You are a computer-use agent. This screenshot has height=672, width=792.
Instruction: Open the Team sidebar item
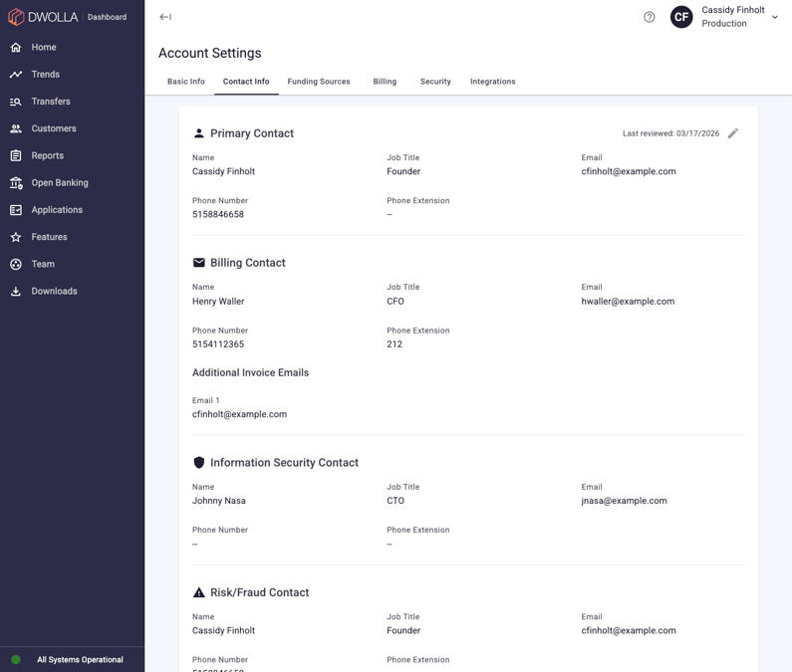point(43,264)
